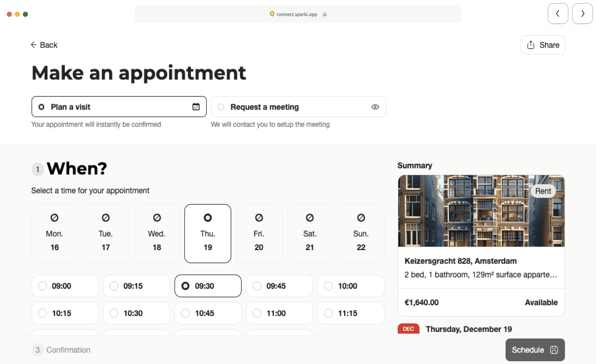The image size is (596, 364).
Task: Click the calendar icon in Plan a visit
Action: click(x=196, y=107)
